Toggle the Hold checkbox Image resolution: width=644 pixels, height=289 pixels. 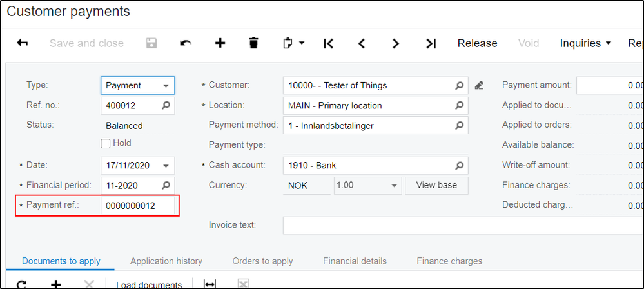point(106,143)
